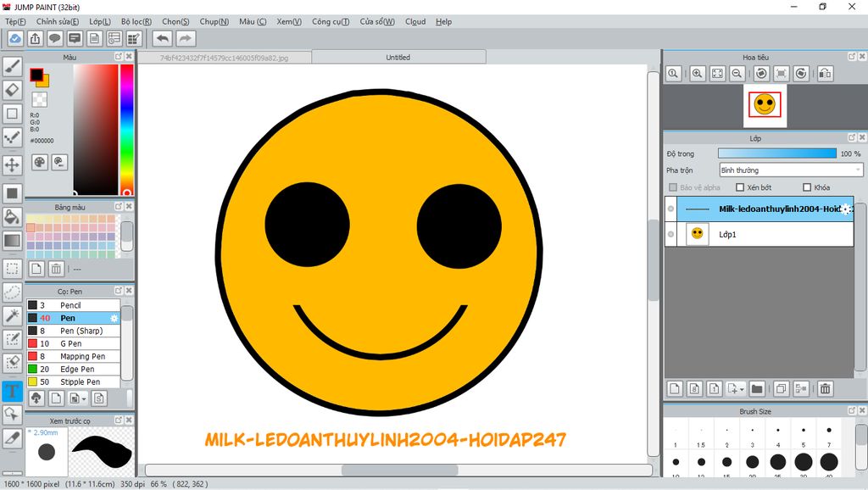Choose the Pen (Sharp) brush

(73, 331)
